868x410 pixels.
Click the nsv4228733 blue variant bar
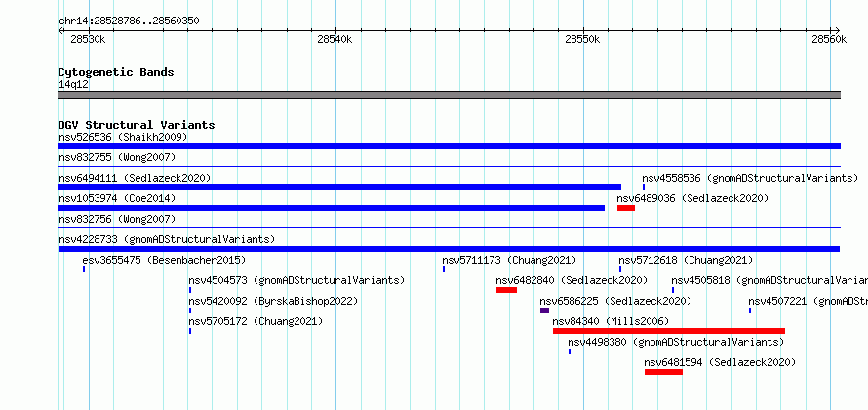coord(449,249)
